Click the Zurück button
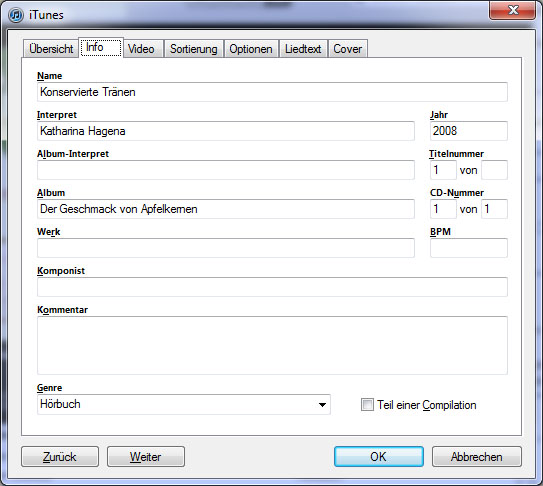 click(60, 457)
